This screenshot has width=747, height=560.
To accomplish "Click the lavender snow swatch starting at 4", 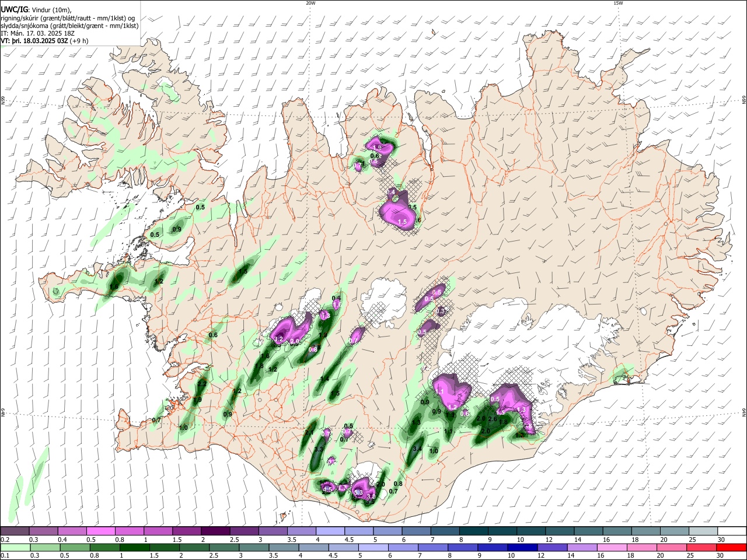I will [330, 531].
